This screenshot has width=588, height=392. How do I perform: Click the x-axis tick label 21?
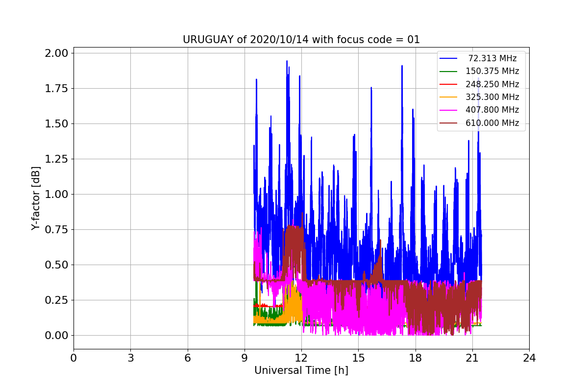coord(472,358)
